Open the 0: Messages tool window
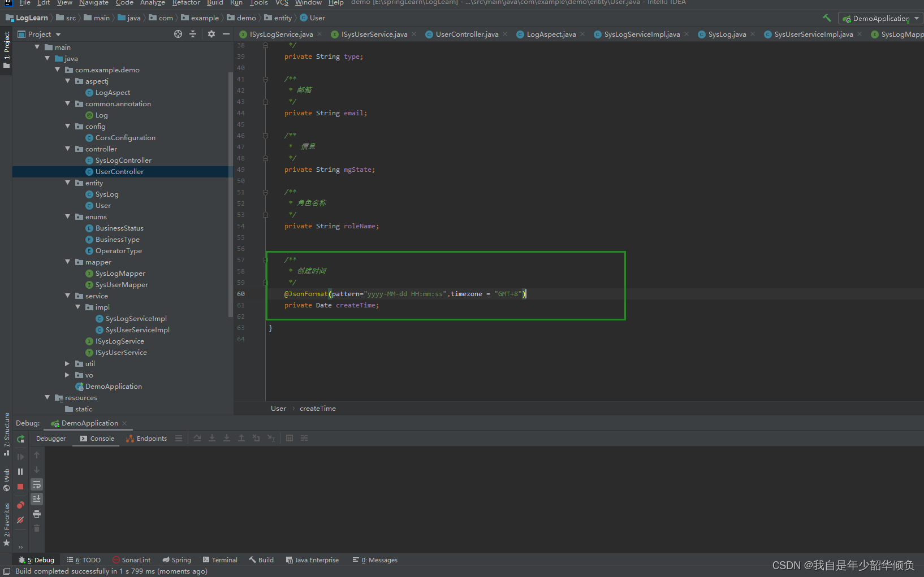 375,560
